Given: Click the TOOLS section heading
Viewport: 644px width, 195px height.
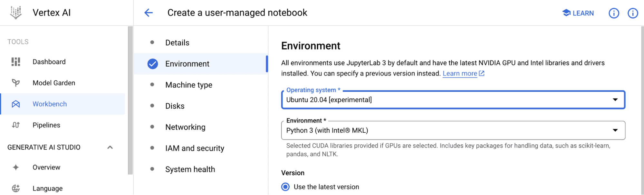Looking at the screenshot, I should tap(18, 42).
